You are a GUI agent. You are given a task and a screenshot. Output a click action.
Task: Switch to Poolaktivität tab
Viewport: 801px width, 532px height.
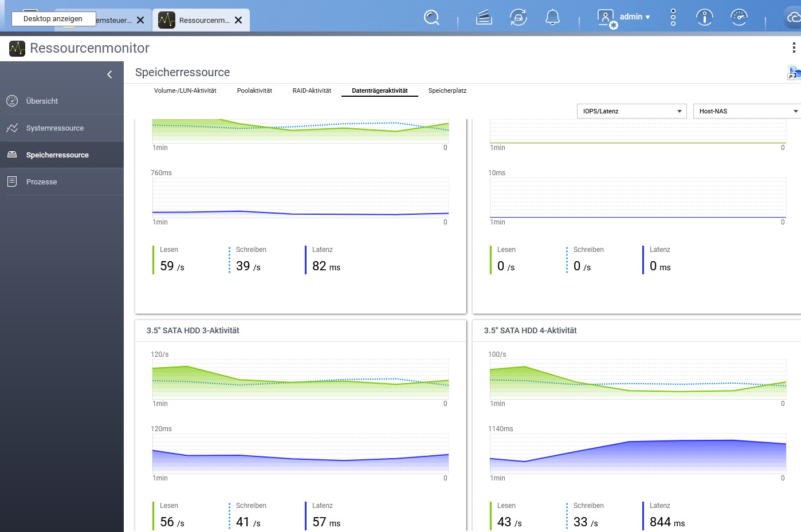pyautogui.click(x=254, y=90)
